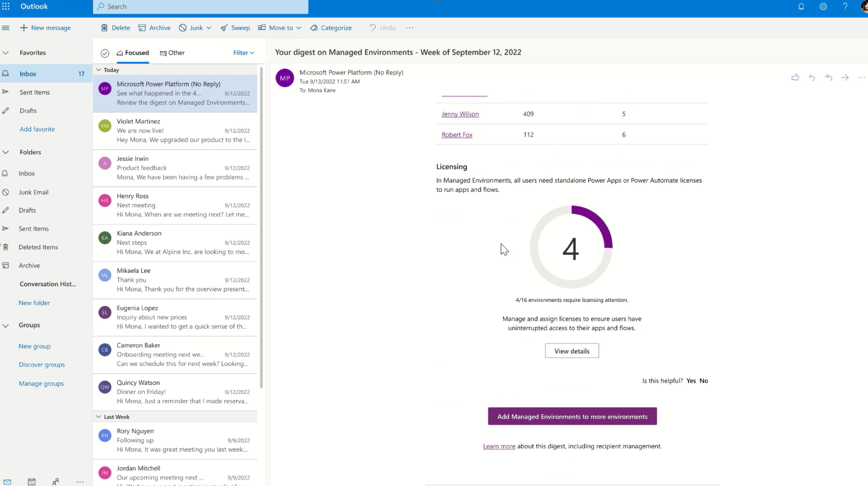
Task: Switch to the Focused tab
Action: (x=132, y=53)
